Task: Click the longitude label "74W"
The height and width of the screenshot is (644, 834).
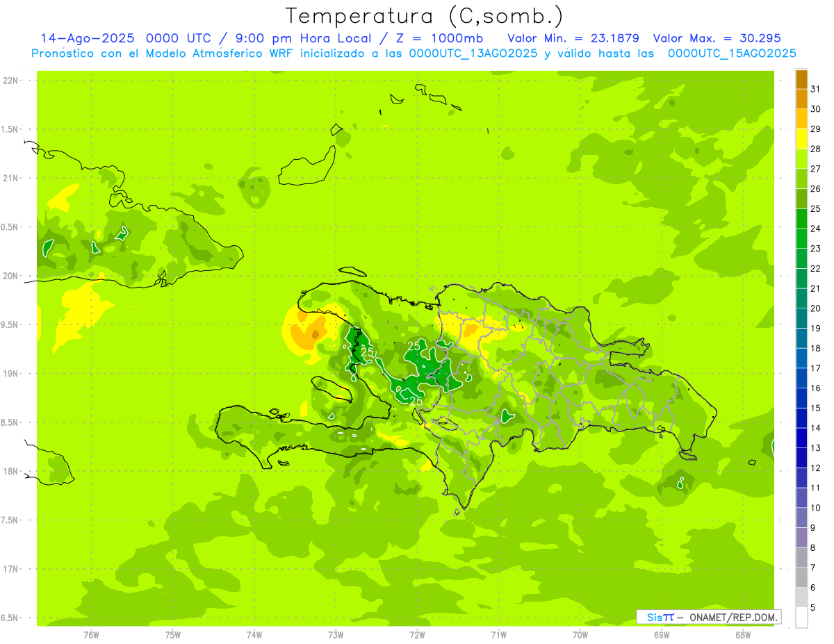Action: 254,634
